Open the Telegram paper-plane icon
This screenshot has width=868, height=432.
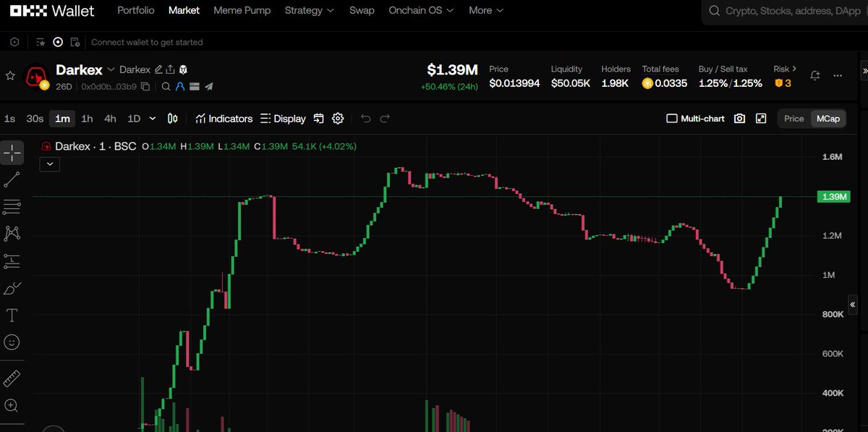tap(208, 87)
